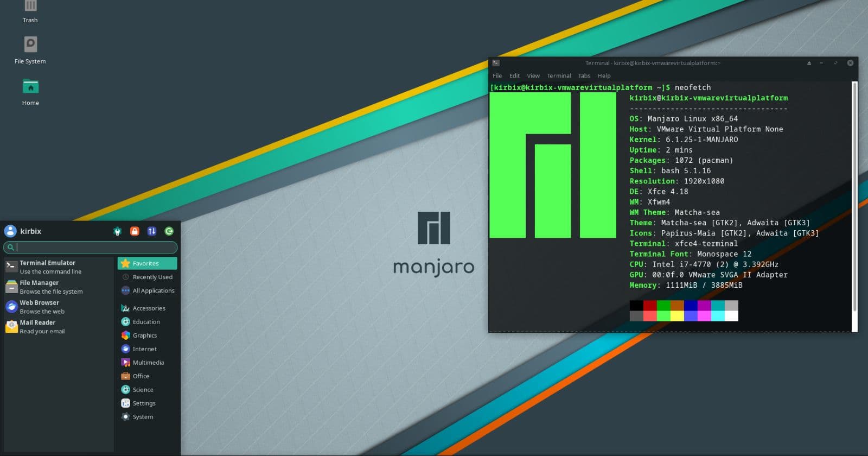The width and height of the screenshot is (868, 456).
Task: Click the orange lock screen icon
Action: pyautogui.click(x=135, y=231)
